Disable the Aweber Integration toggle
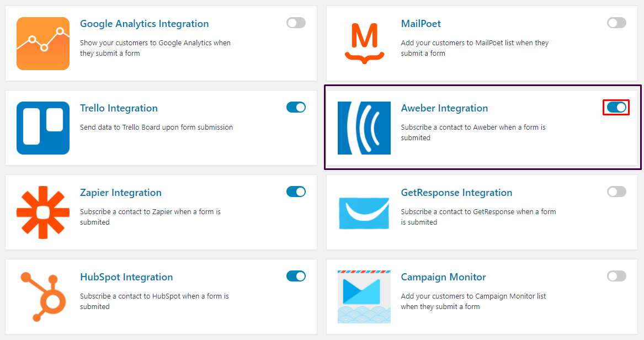The height and width of the screenshot is (340, 644). pyautogui.click(x=616, y=108)
